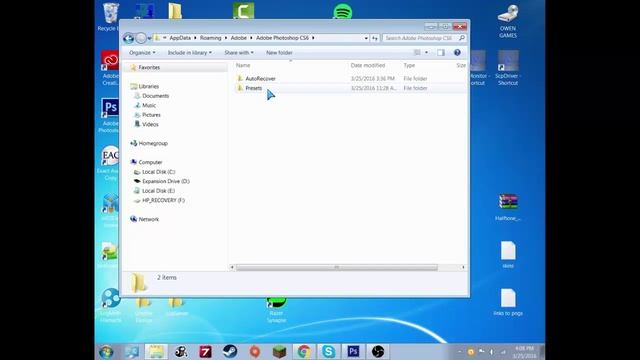Click Roaming in the address breadcrumb

[x=211, y=38]
